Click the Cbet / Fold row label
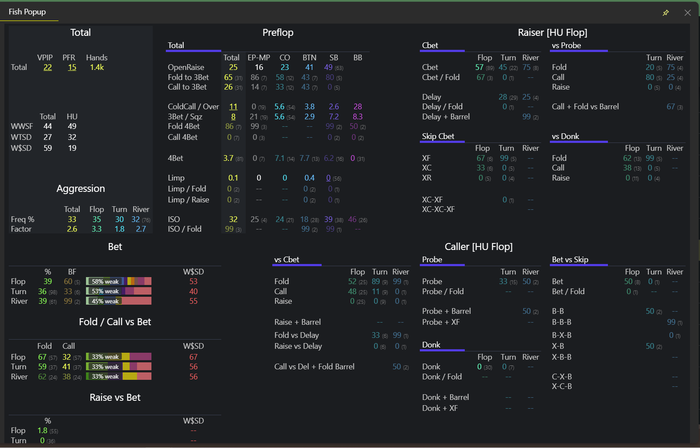The height and width of the screenshot is (448, 700). [x=441, y=77]
